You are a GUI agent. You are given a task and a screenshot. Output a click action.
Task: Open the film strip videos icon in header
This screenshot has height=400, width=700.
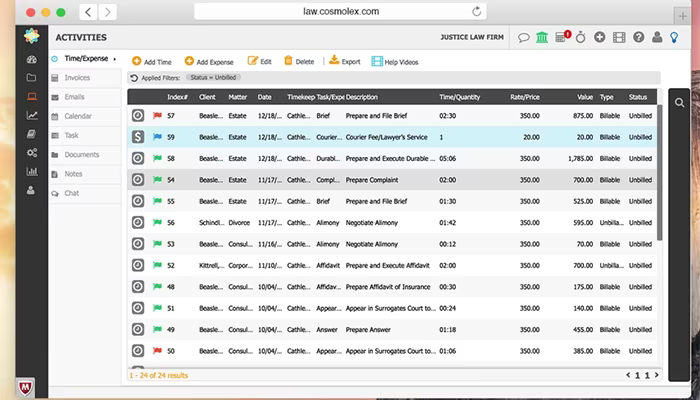(x=619, y=38)
